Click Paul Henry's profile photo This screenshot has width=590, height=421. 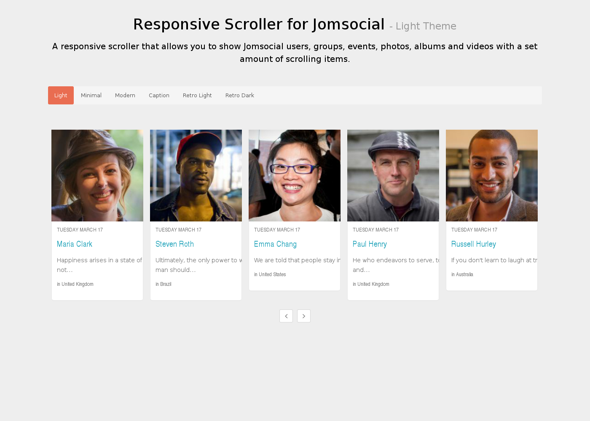pos(393,175)
